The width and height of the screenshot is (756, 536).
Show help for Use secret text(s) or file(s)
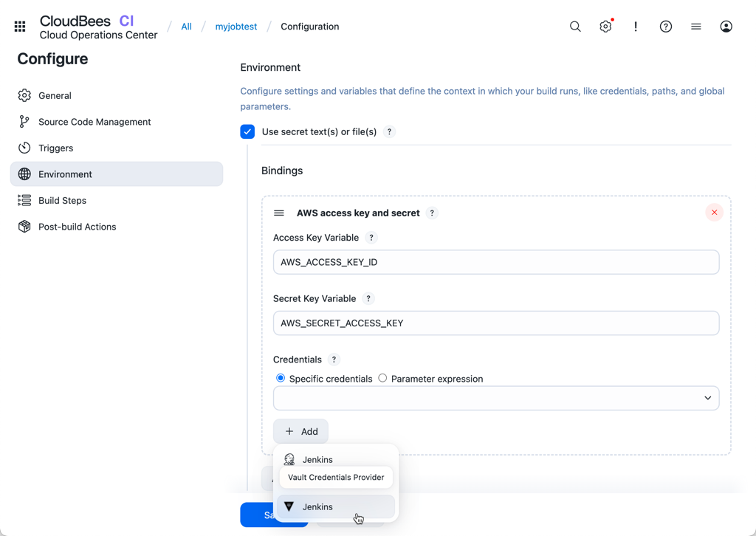tap(390, 131)
